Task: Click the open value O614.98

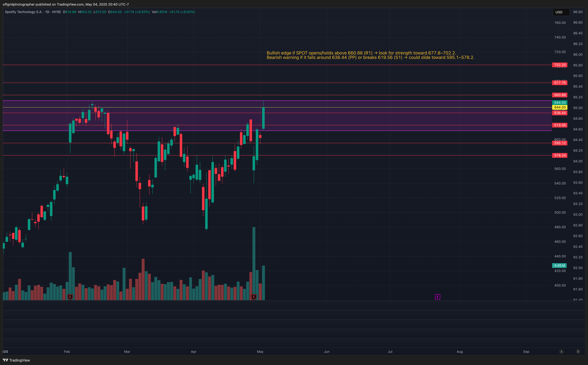Action: click(70, 12)
